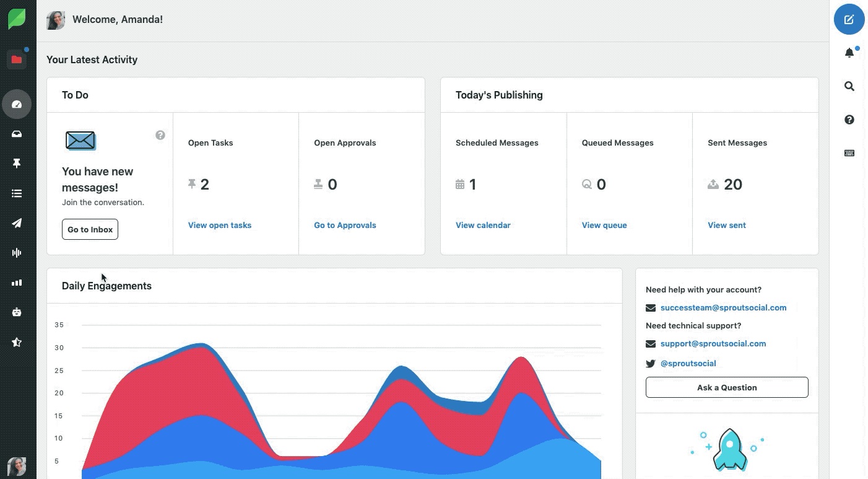
Task: Open Listening waveform icon in sidebar
Action: pyautogui.click(x=17, y=252)
